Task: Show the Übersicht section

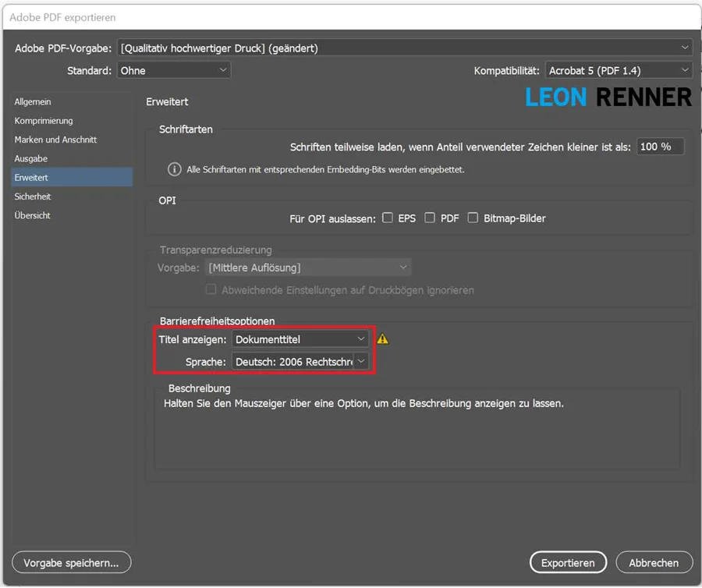Action: tap(33, 215)
